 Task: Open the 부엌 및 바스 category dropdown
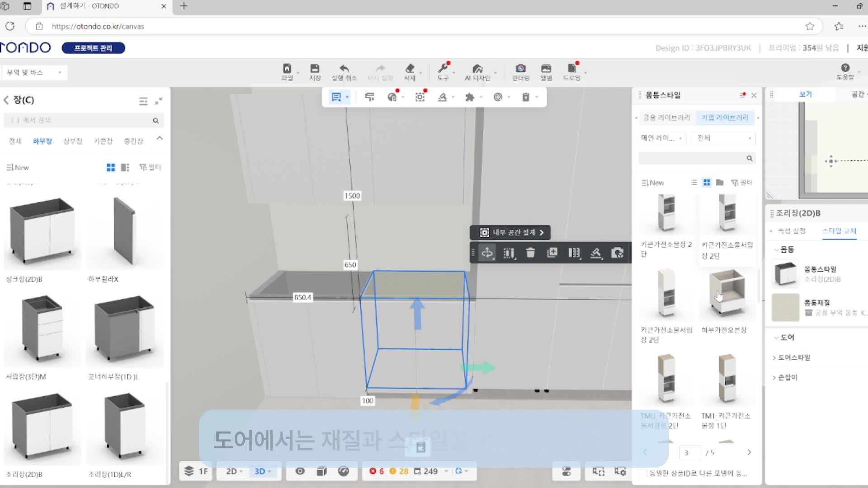coord(34,72)
